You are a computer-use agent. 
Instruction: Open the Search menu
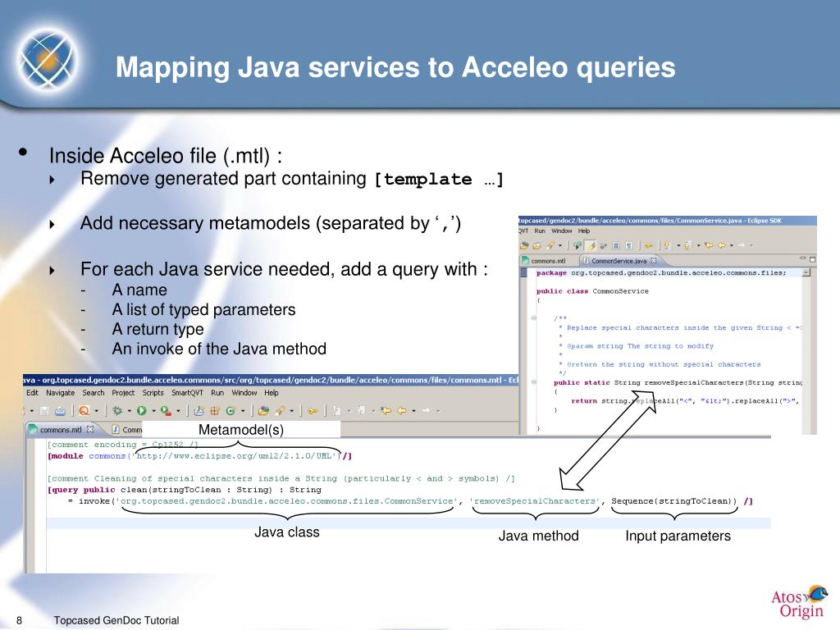point(94,393)
